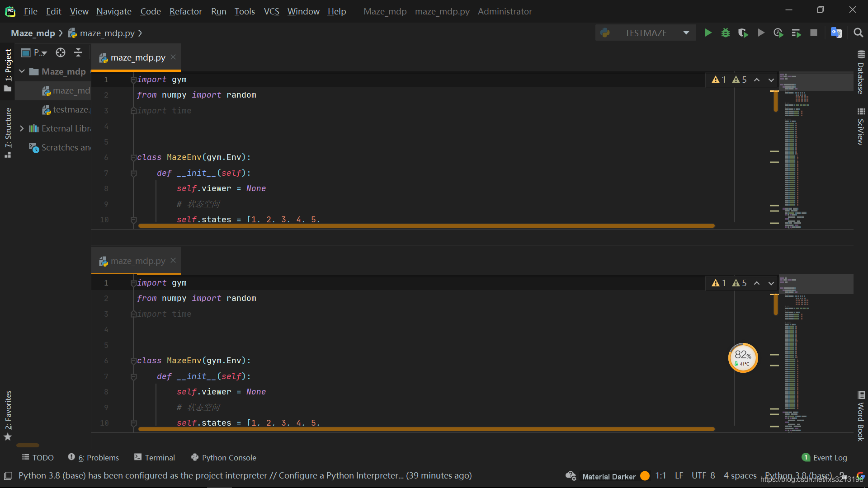Expand External Libraries in Project view
868x488 pixels.
click(x=22, y=128)
